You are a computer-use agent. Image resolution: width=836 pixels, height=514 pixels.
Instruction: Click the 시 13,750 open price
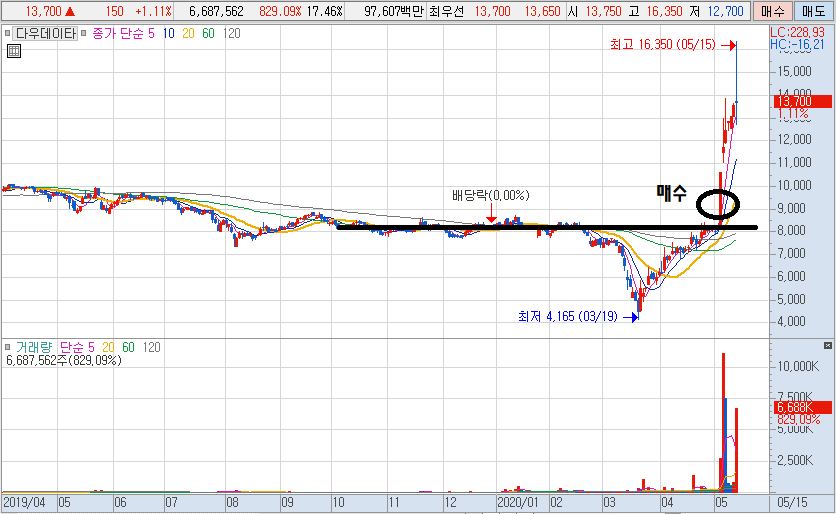594,11
